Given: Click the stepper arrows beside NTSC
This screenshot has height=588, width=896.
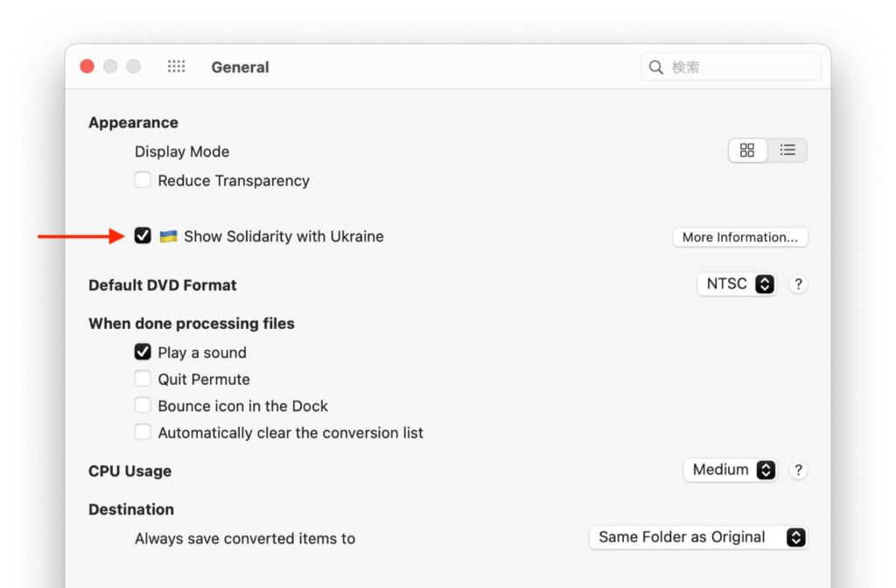Looking at the screenshot, I should pyautogui.click(x=765, y=283).
